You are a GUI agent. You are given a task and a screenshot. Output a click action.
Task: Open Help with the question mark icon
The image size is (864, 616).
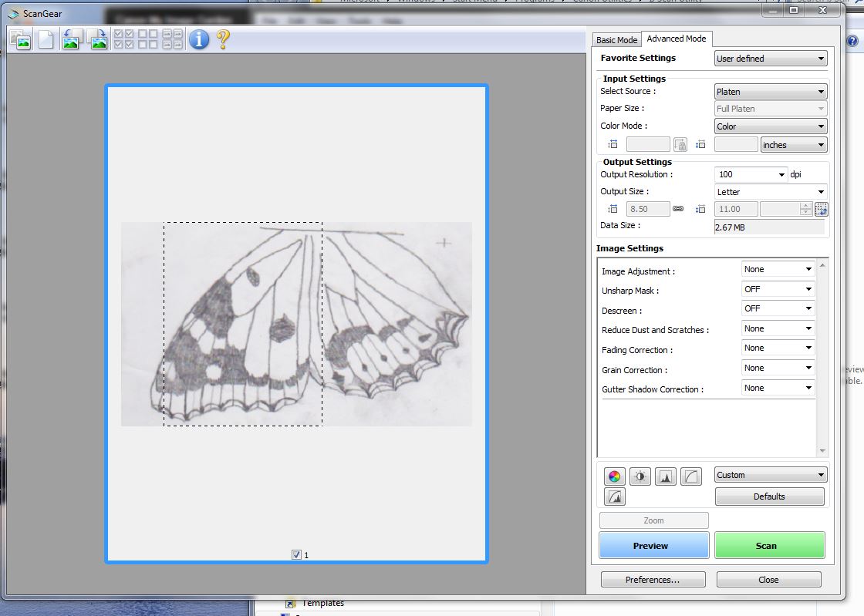[x=223, y=39]
